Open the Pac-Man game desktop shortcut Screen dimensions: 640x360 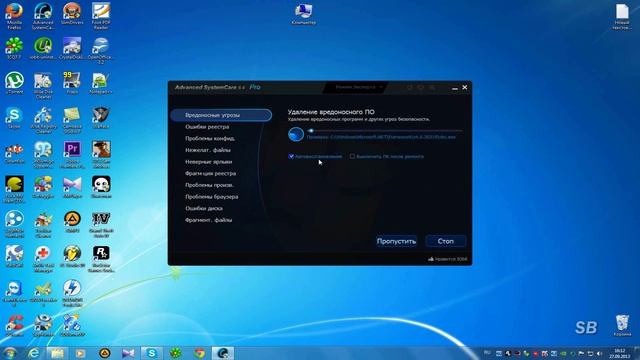tap(14, 189)
